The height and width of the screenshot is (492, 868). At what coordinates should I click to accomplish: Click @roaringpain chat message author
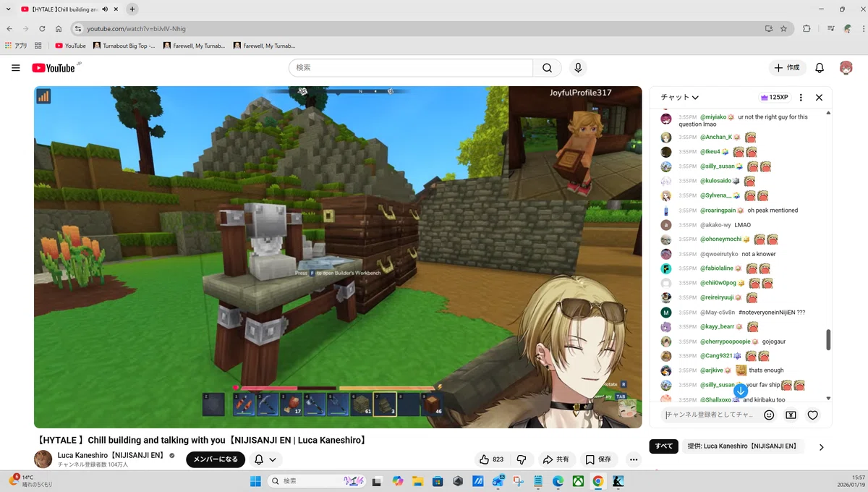pos(718,211)
